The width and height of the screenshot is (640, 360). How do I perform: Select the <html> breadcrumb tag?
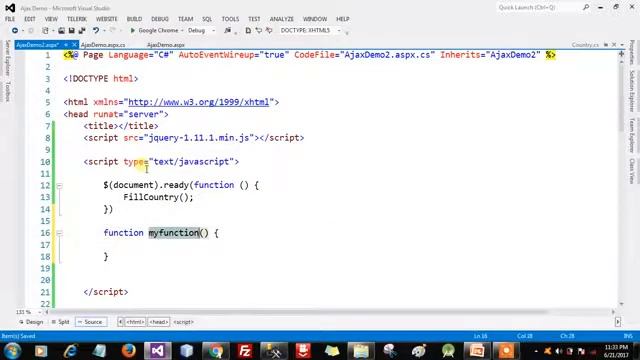135,322
